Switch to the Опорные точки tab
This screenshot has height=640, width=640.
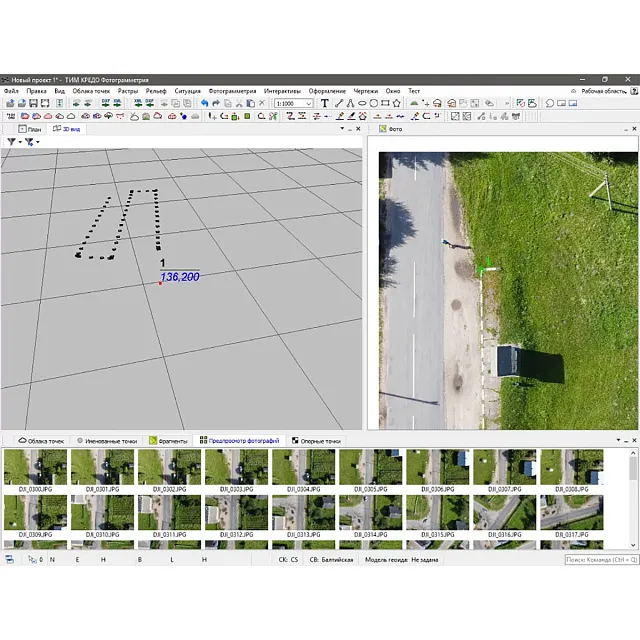point(316,440)
